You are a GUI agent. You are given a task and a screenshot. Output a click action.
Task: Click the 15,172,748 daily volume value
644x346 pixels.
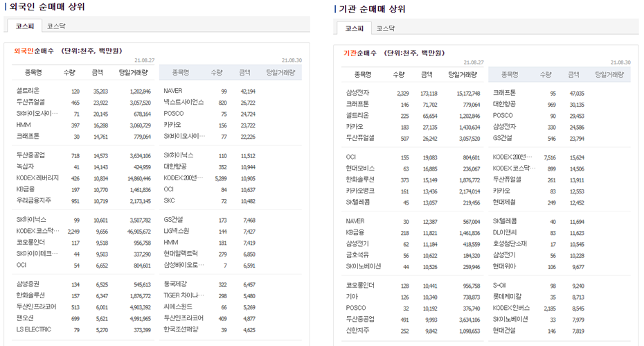click(x=468, y=94)
